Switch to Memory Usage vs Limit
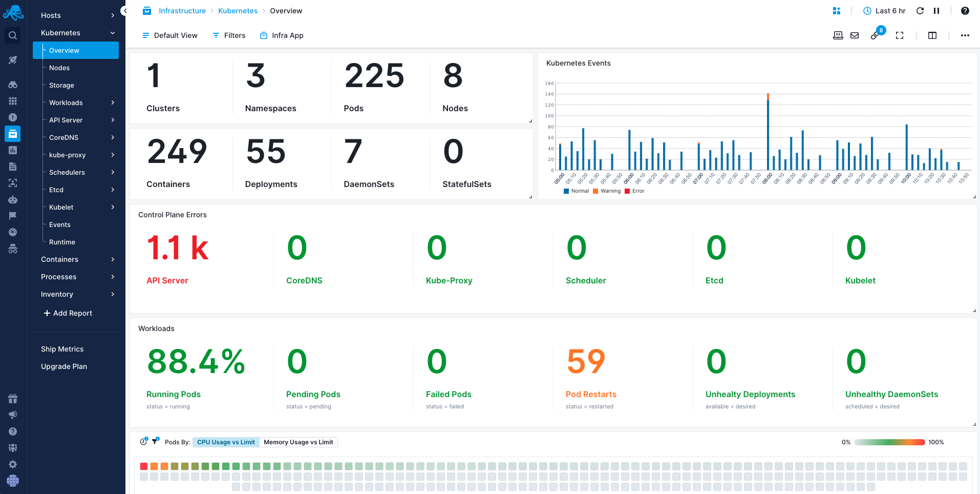The height and width of the screenshot is (494, 980). pyautogui.click(x=298, y=442)
